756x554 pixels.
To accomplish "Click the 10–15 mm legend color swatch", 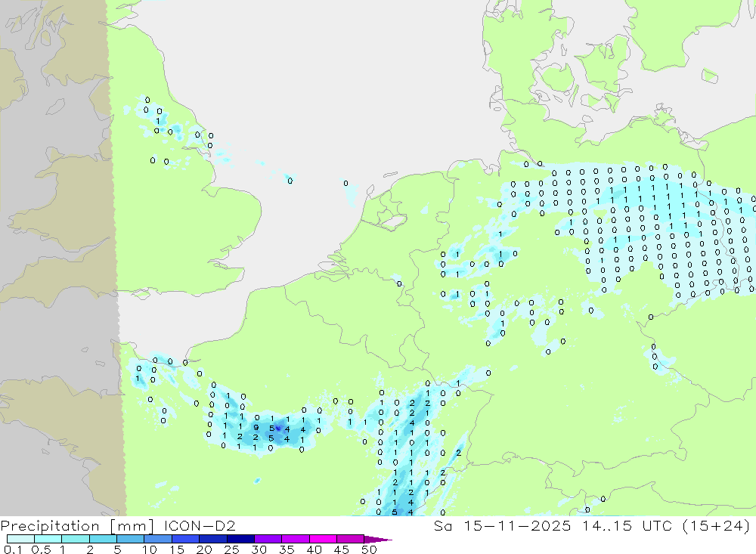I will (158, 539).
